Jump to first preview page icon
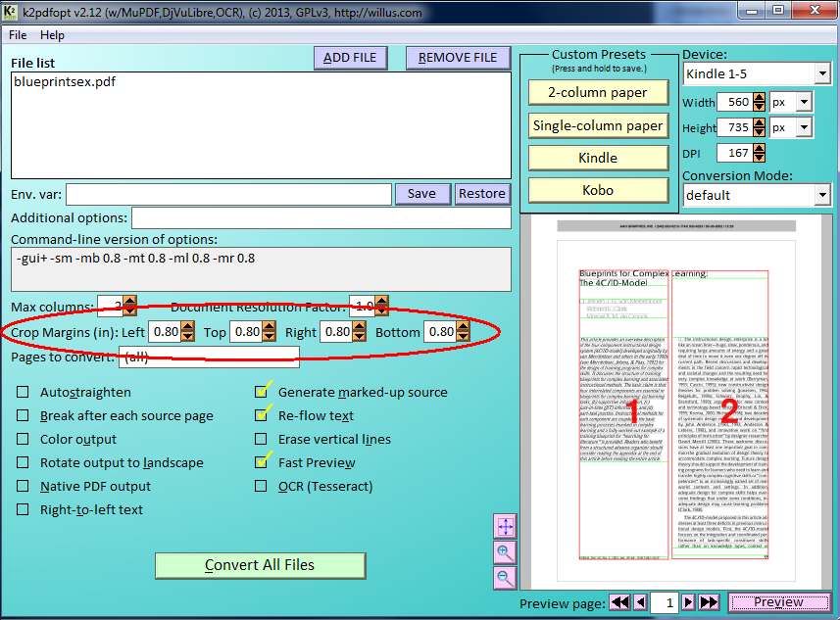 coord(619,602)
